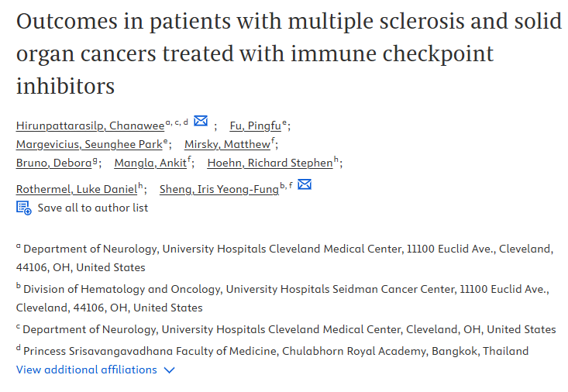Image resolution: width=568 pixels, height=392 pixels.
Task: Click the article title heading
Action: coord(289,53)
